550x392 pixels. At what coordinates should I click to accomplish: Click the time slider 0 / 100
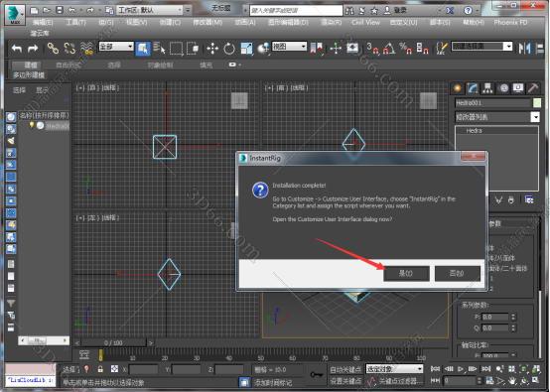tap(113, 342)
